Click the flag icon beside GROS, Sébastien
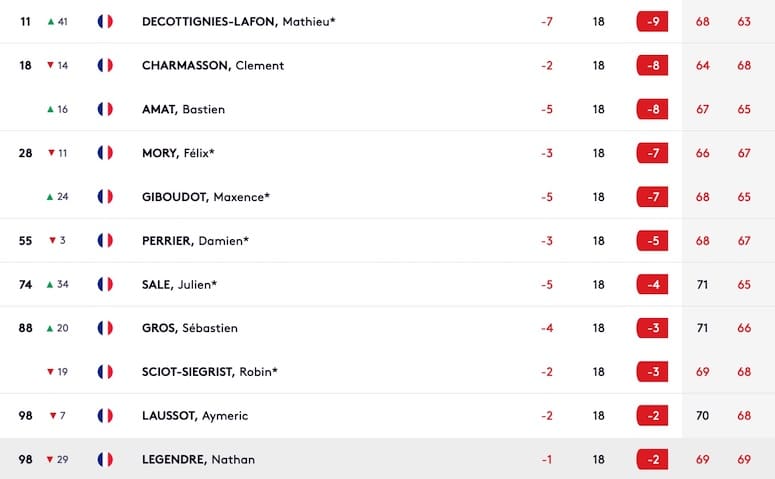 point(105,328)
